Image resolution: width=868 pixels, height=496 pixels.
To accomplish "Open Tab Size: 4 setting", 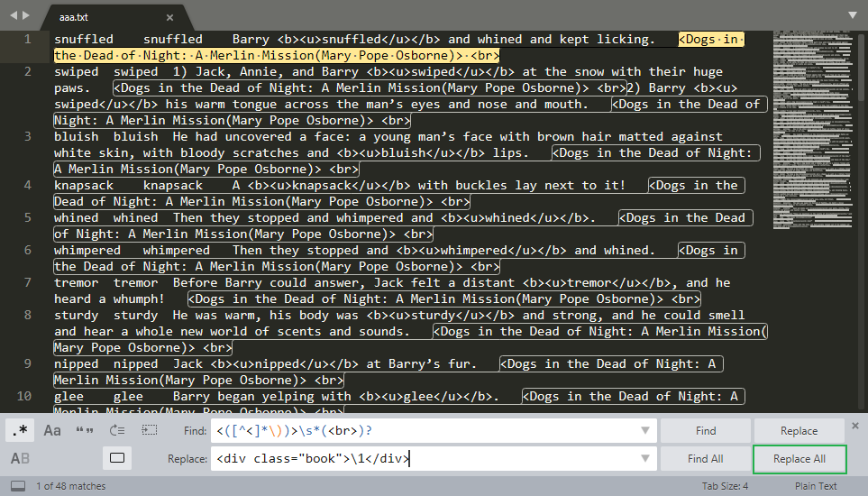I will tap(725, 486).
